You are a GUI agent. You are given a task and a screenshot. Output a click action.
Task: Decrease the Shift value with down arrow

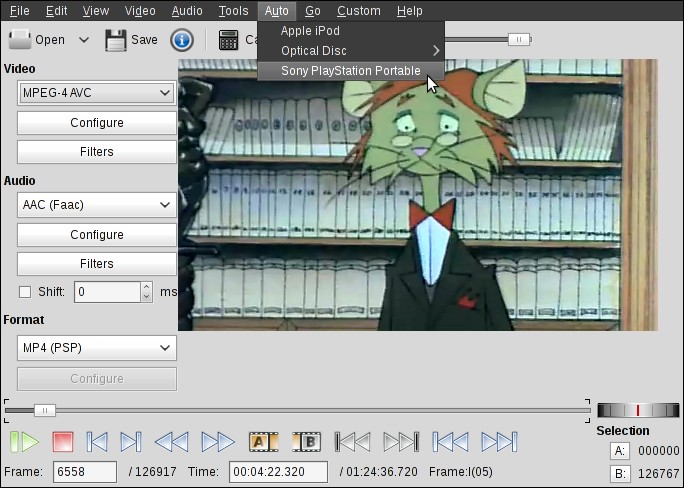(147, 297)
